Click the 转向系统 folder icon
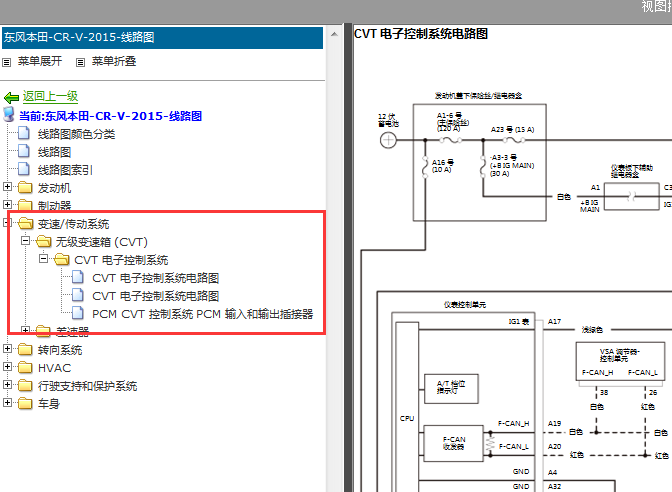Image resolution: width=672 pixels, height=492 pixels. (x=25, y=349)
